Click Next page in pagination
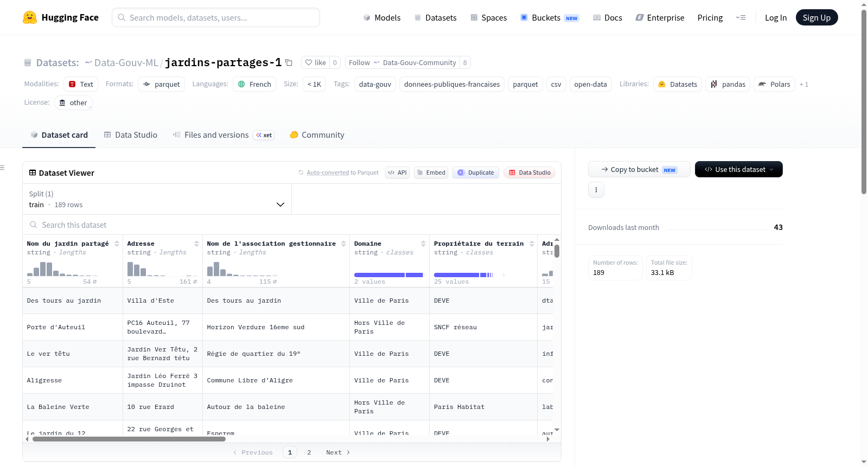The height and width of the screenshot is (467, 868). pos(338,452)
